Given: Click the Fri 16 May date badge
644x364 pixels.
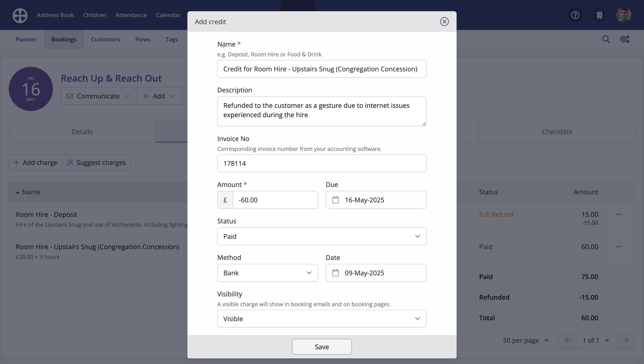Looking at the screenshot, I should point(31,89).
